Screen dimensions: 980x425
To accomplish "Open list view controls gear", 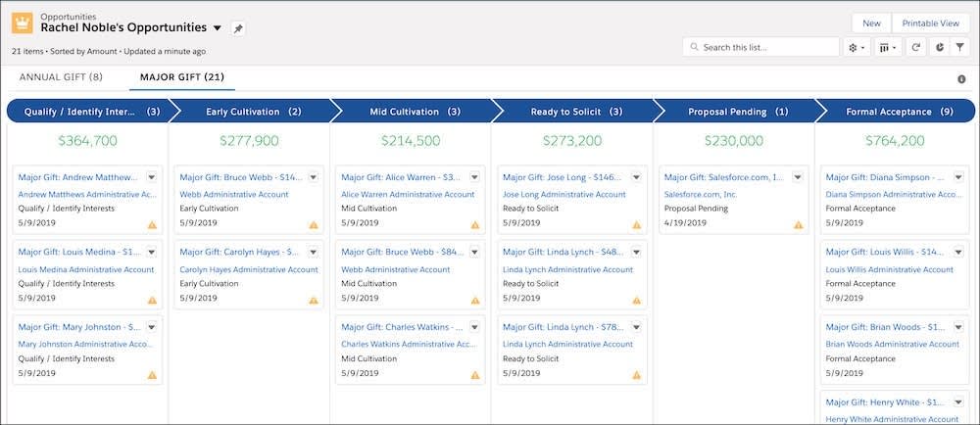I will (x=857, y=47).
